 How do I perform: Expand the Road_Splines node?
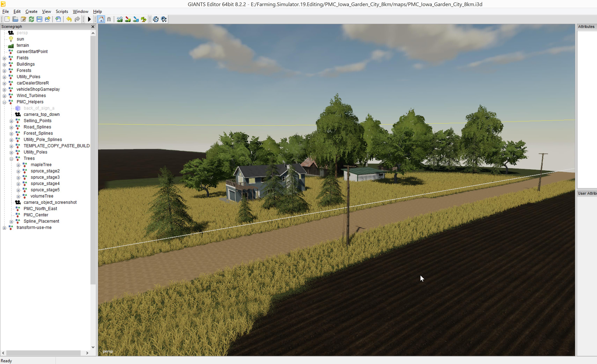click(x=11, y=127)
